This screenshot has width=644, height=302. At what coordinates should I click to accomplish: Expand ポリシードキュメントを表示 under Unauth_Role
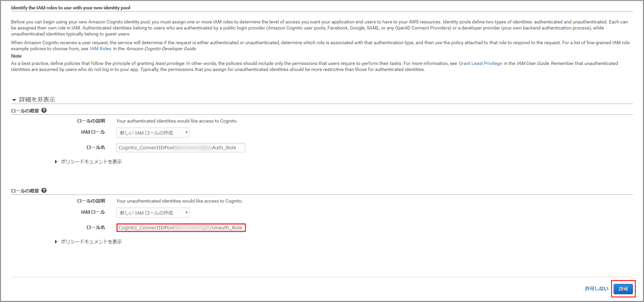pyautogui.click(x=89, y=242)
